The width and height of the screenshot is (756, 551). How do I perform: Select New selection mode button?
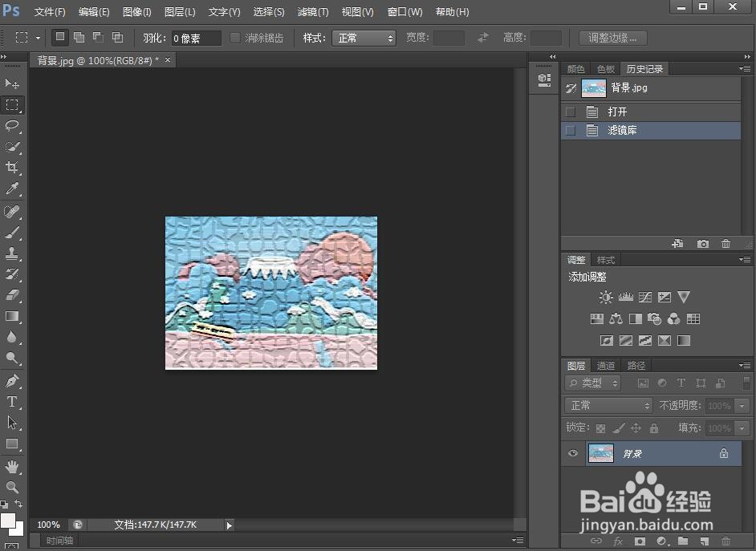59,37
